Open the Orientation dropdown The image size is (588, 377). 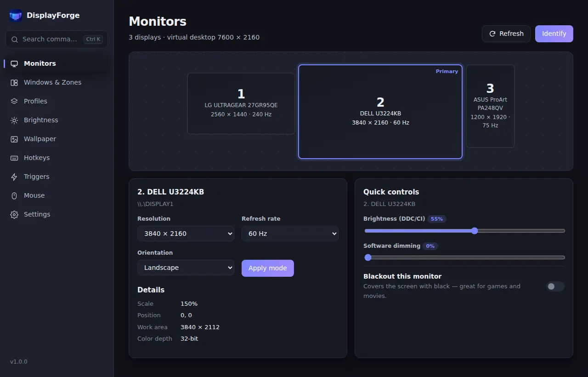186,268
